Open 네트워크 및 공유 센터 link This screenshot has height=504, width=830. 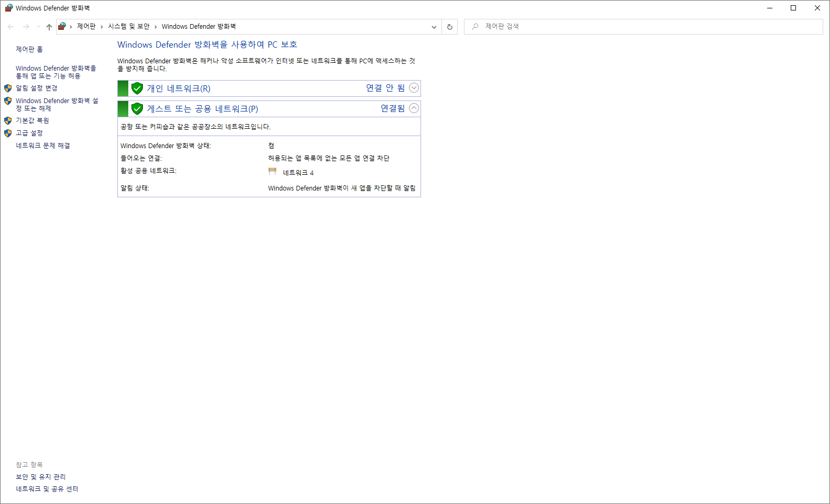click(47, 489)
